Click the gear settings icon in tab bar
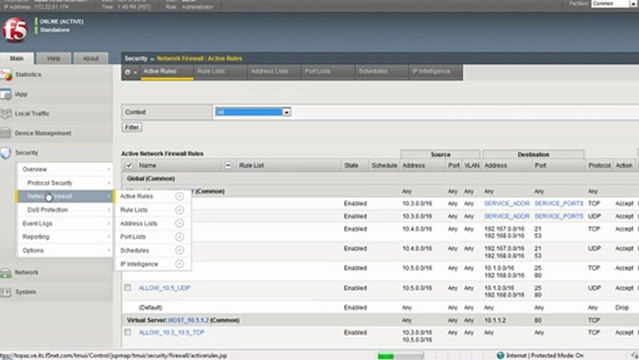 [x=128, y=72]
